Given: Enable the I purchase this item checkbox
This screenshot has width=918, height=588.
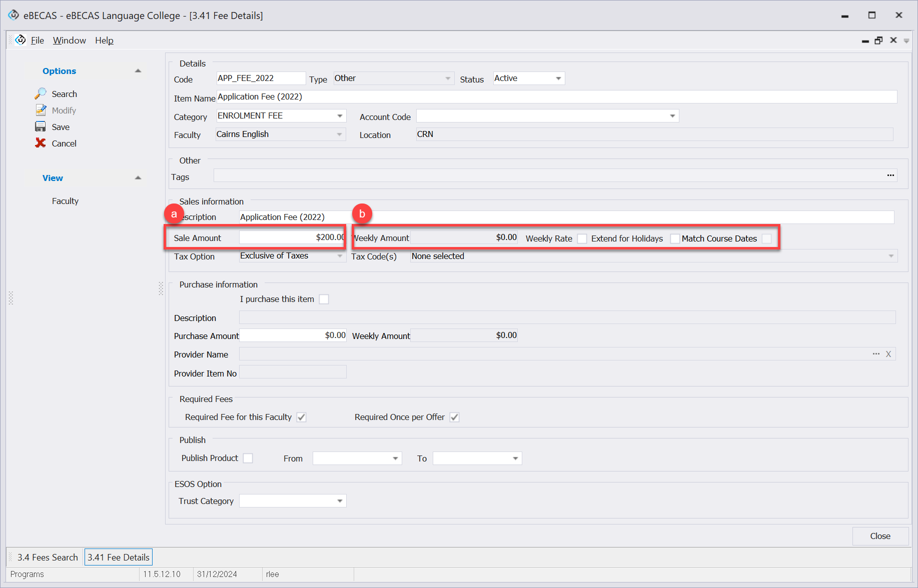Looking at the screenshot, I should [x=324, y=299].
